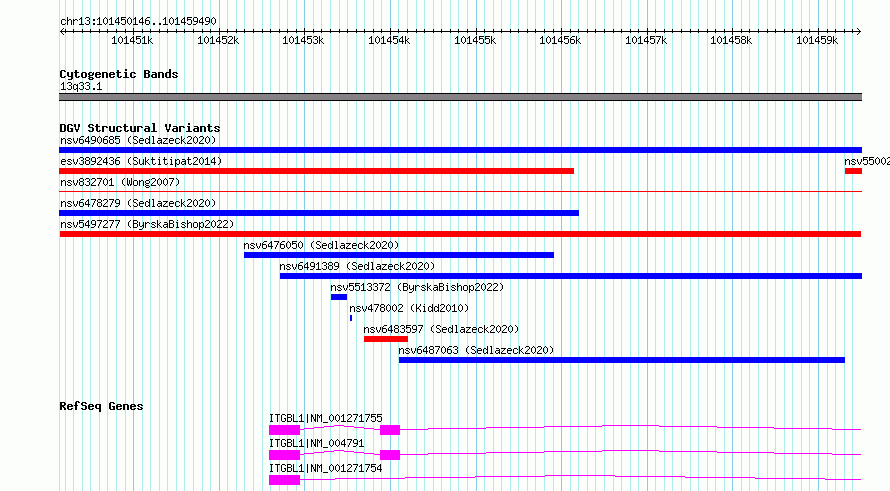
Task: Click the second exon block of NM_004791
Action: pyautogui.click(x=390, y=455)
